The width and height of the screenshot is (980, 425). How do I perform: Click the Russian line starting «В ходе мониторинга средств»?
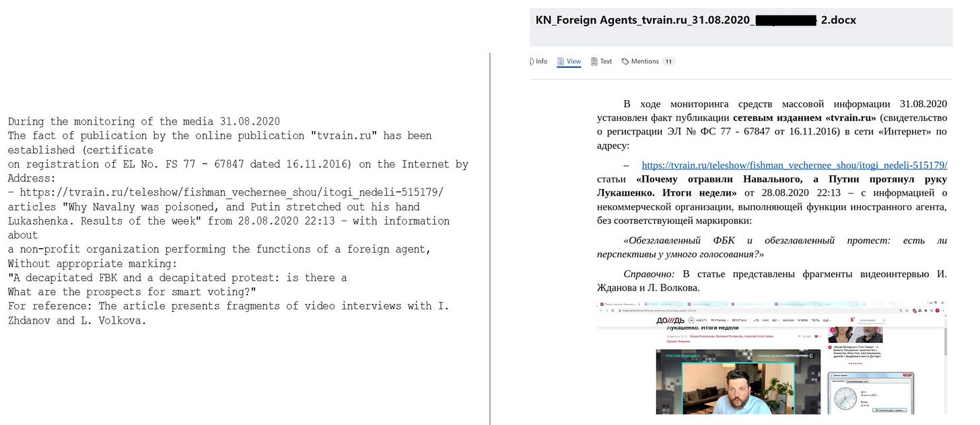[785, 104]
